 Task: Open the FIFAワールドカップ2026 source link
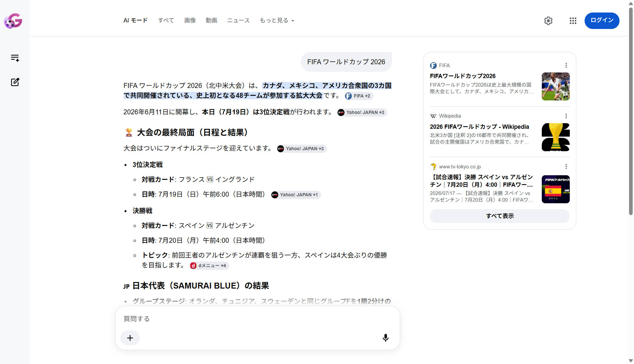pyautogui.click(x=462, y=76)
